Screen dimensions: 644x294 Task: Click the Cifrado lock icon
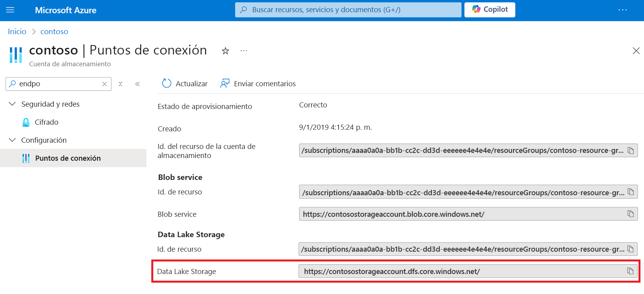(26, 122)
